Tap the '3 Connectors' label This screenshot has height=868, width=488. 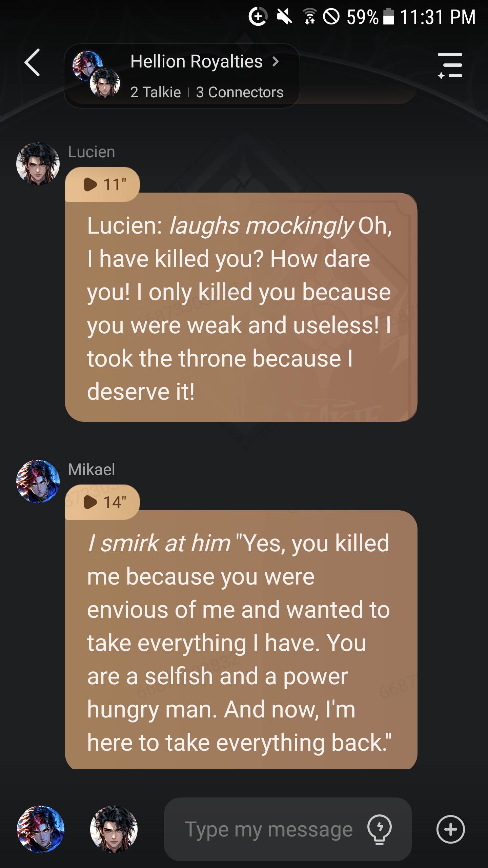(x=240, y=92)
